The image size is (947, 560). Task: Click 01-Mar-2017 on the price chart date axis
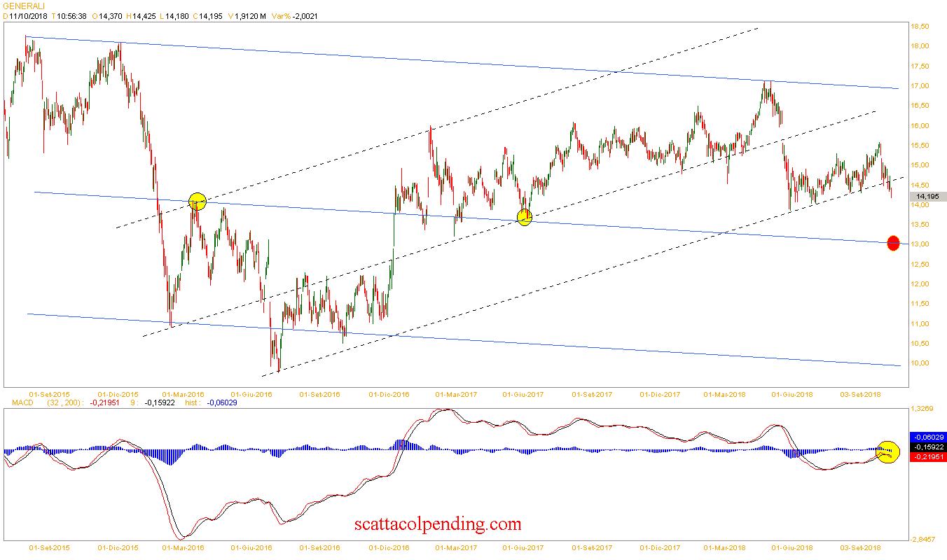456,394
